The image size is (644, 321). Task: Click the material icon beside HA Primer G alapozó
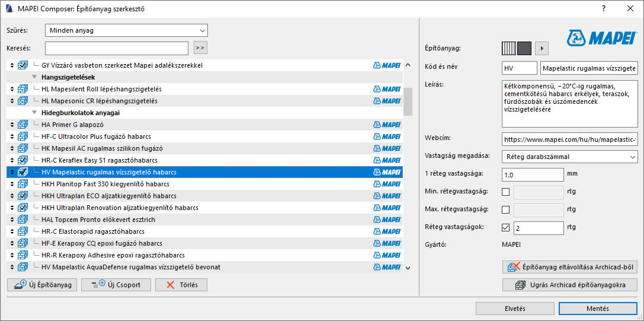pos(23,125)
